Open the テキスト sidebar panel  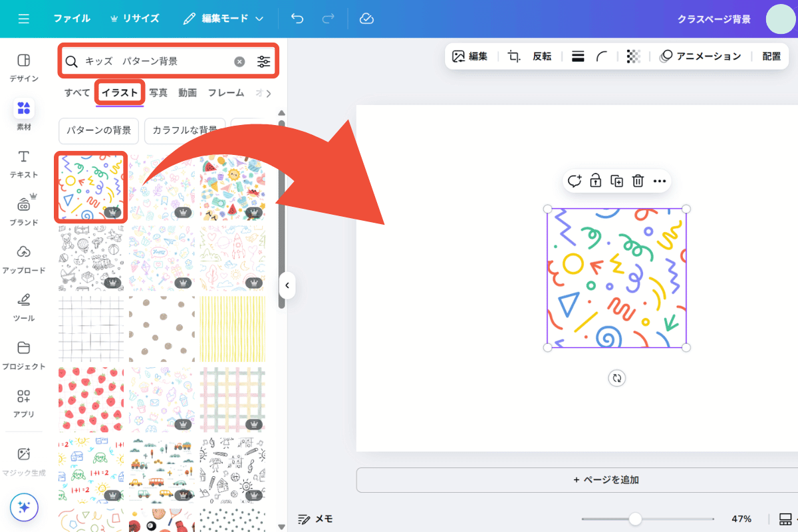(23, 164)
